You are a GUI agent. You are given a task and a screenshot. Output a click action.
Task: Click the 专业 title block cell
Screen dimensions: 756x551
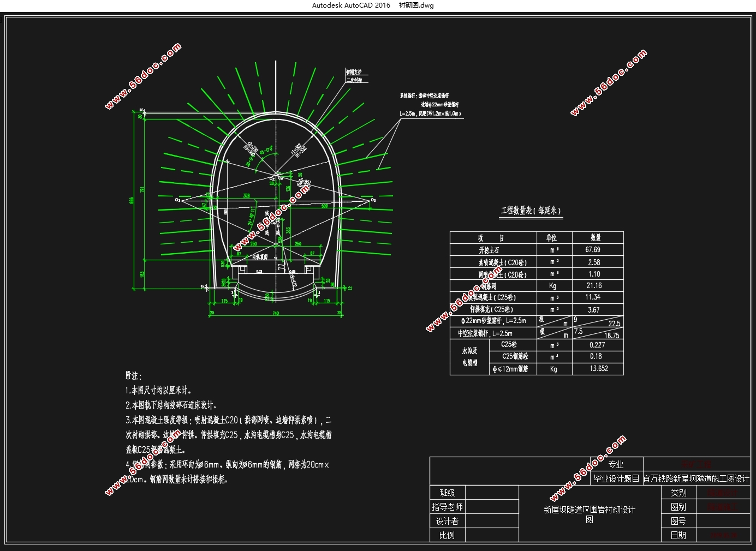click(616, 464)
